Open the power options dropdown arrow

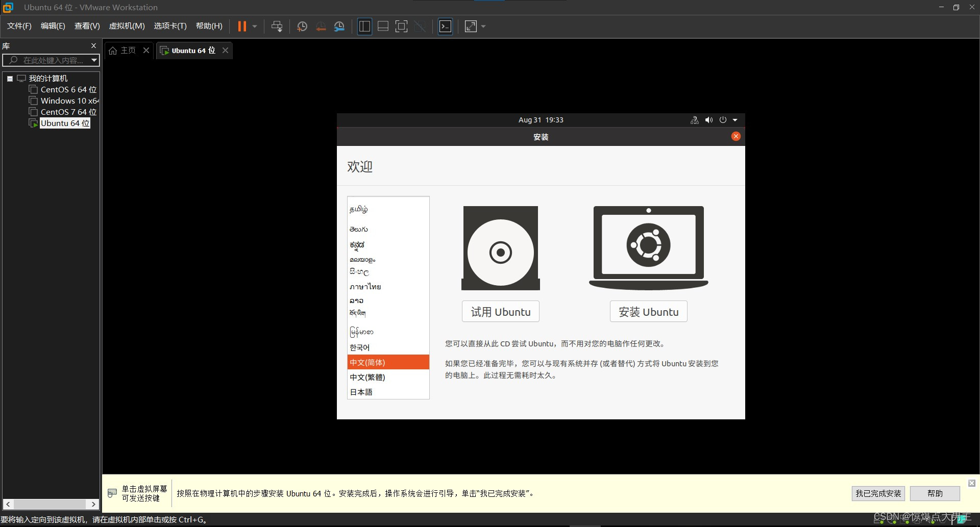[254, 26]
